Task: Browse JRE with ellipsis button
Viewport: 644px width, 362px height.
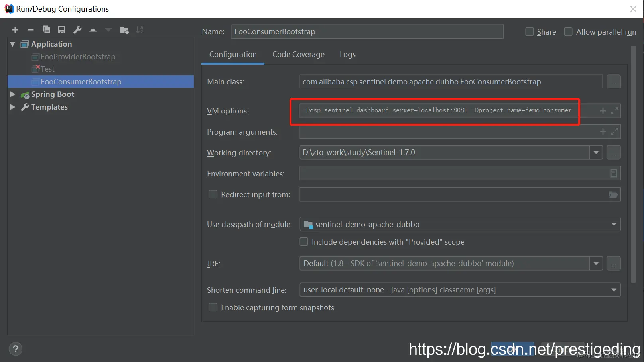Action: click(x=613, y=264)
